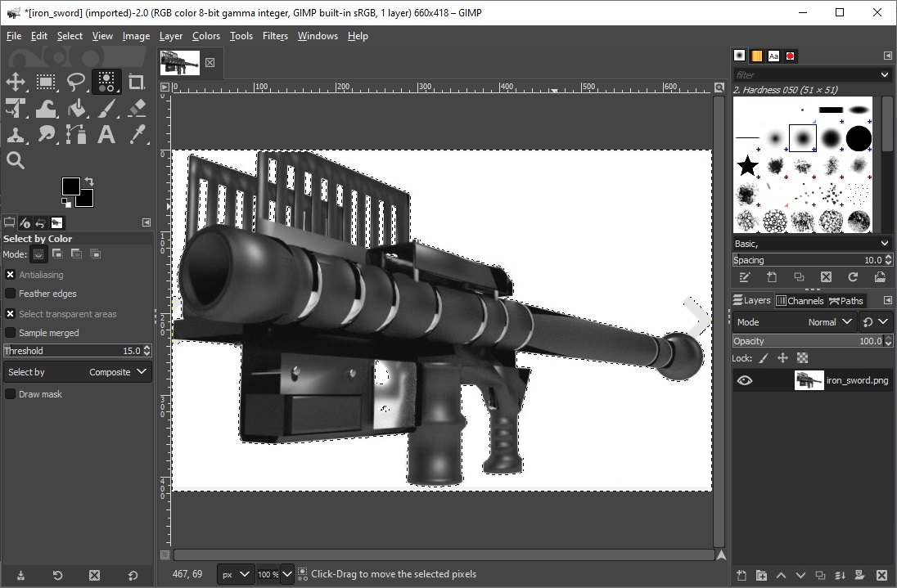The height and width of the screenshot is (588, 897).
Task: Select the Zoom magnifier tool
Action: click(x=16, y=160)
